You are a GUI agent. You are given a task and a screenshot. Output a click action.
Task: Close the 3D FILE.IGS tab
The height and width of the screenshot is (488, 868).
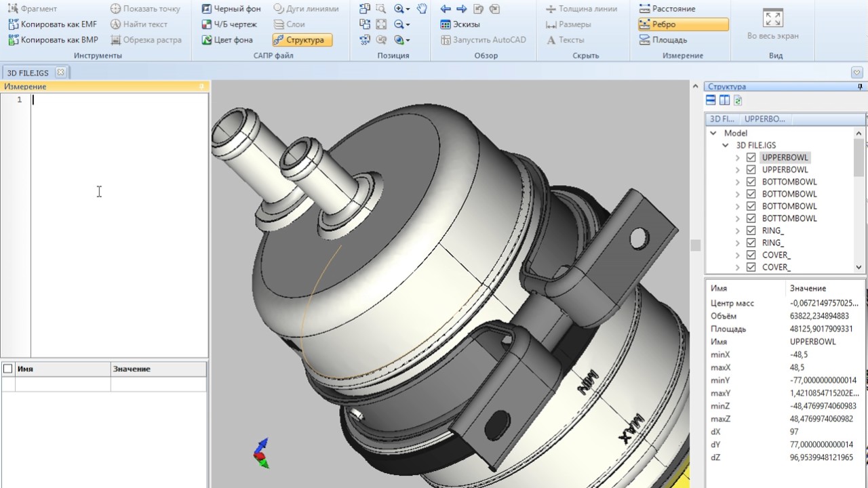point(60,72)
